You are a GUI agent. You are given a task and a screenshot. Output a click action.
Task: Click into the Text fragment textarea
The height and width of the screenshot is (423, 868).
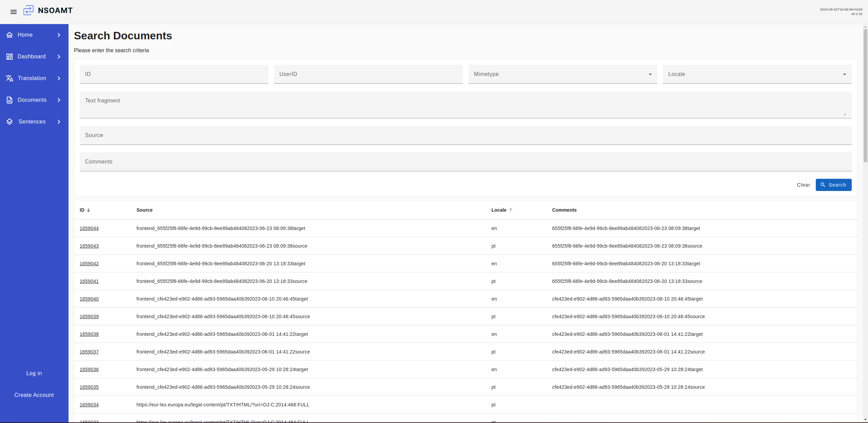pos(466,105)
